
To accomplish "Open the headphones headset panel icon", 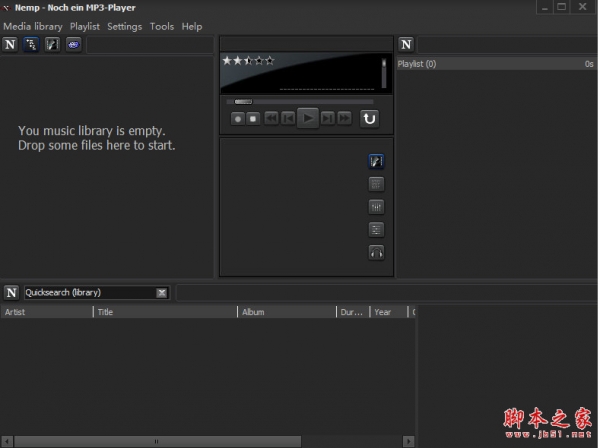I will [x=376, y=253].
